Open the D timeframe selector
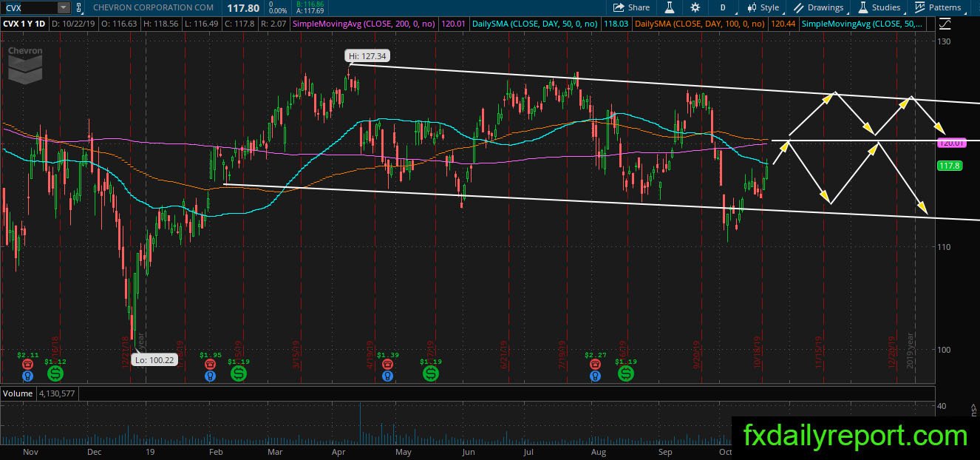The height and width of the screenshot is (460, 980). 722,7
